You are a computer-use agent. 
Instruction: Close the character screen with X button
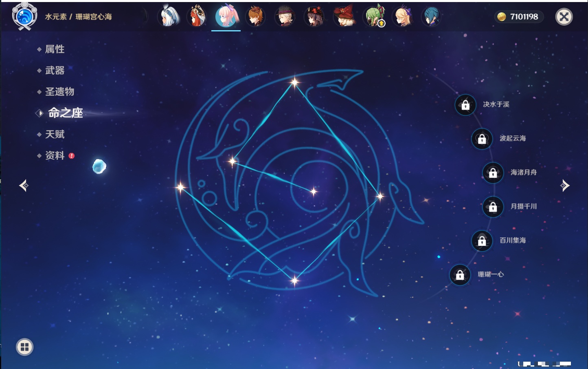coord(564,17)
